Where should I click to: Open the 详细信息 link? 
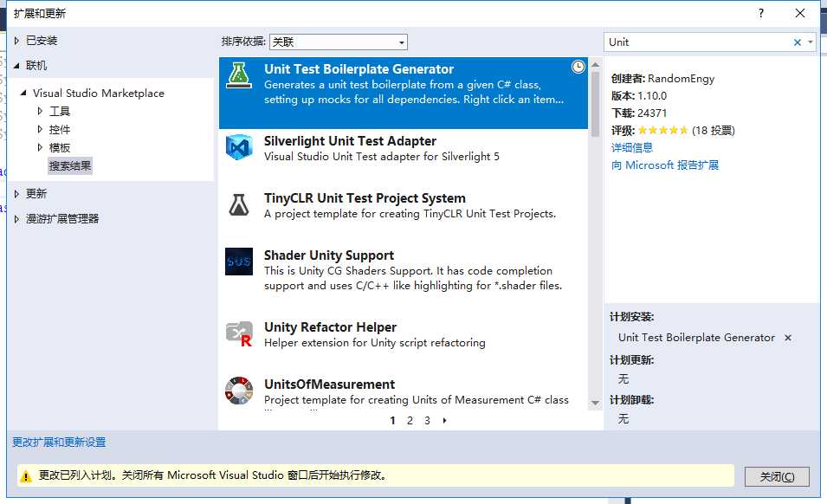pyautogui.click(x=632, y=147)
